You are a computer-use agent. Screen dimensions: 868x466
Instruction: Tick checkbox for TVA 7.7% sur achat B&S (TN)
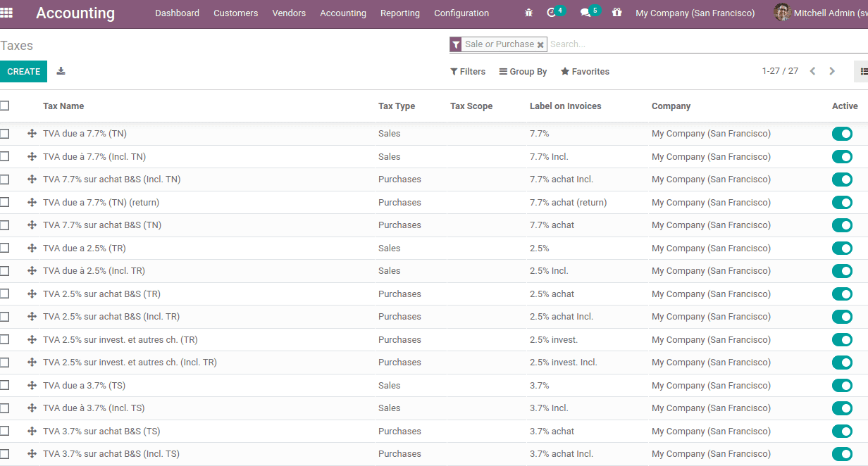pyautogui.click(x=4, y=225)
